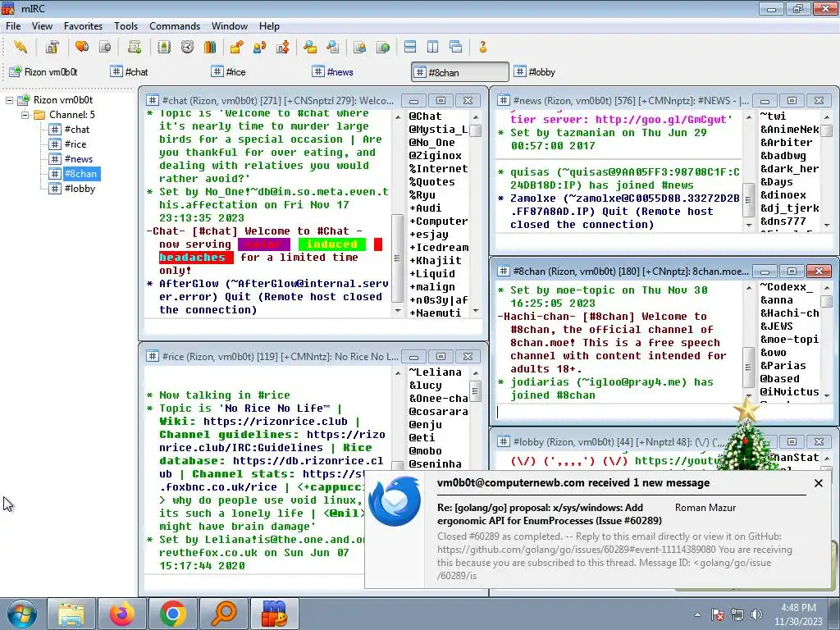Open the volume speaker tray icon

click(757, 614)
